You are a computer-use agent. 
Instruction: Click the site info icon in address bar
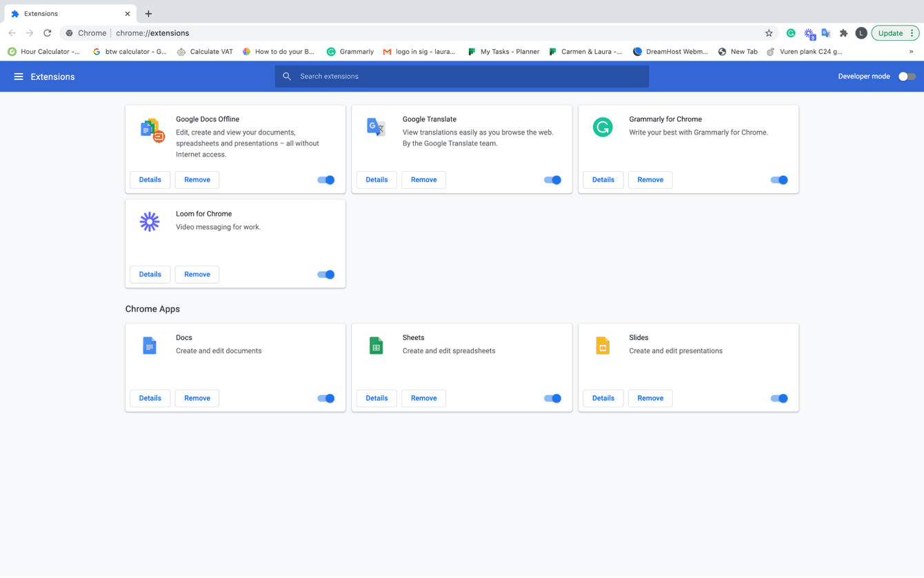(69, 33)
